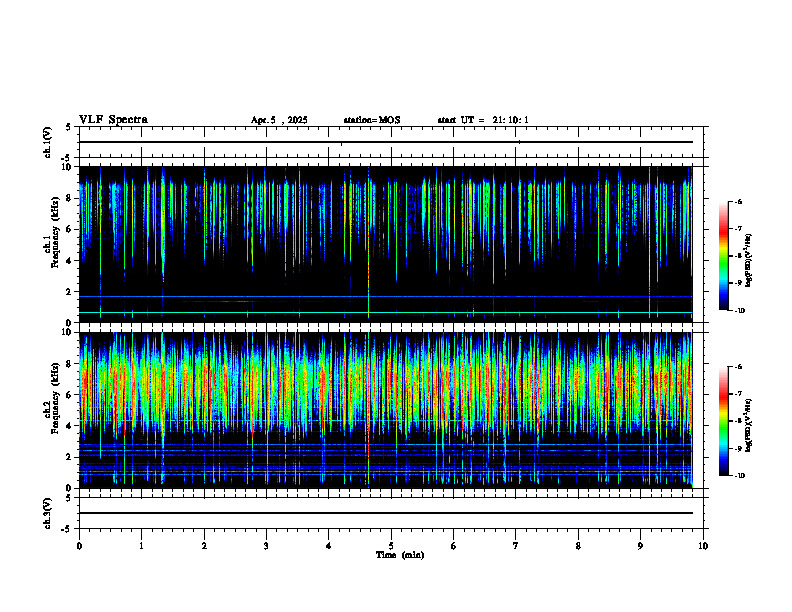
Task: Click the "station=MOS" header label
Action: pyautogui.click(x=372, y=120)
